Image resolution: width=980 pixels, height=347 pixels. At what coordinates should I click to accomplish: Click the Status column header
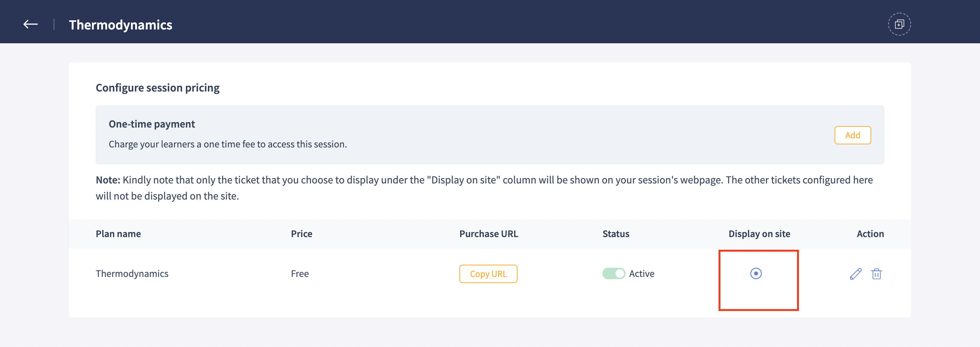click(616, 234)
